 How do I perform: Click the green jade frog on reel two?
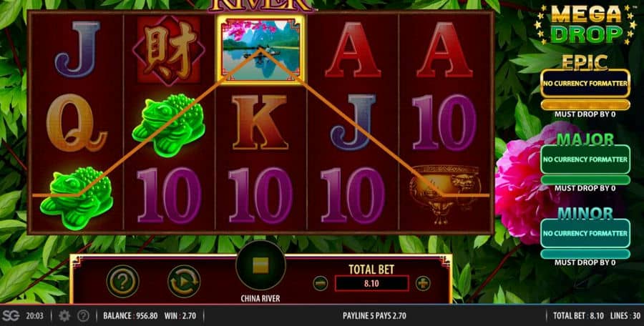[x=168, y=124]
